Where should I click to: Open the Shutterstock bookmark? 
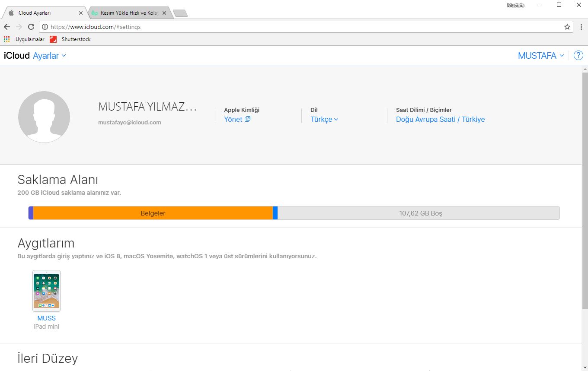pyautogui.click(x=70, y=39)
